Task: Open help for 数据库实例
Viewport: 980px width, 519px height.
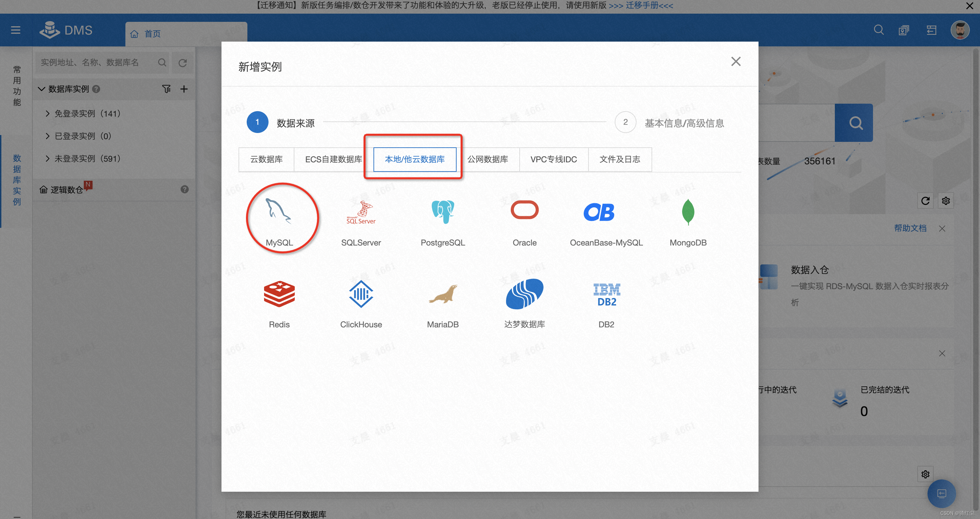Action: pos(96,89)
